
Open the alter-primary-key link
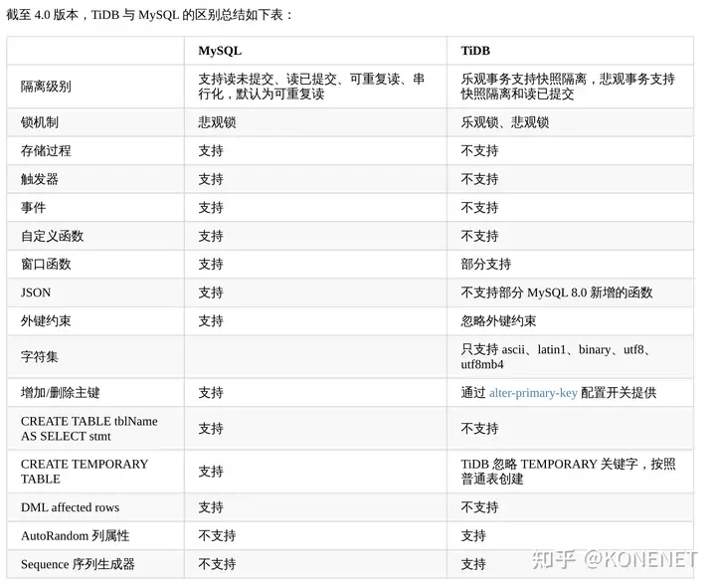click(533, 393)
